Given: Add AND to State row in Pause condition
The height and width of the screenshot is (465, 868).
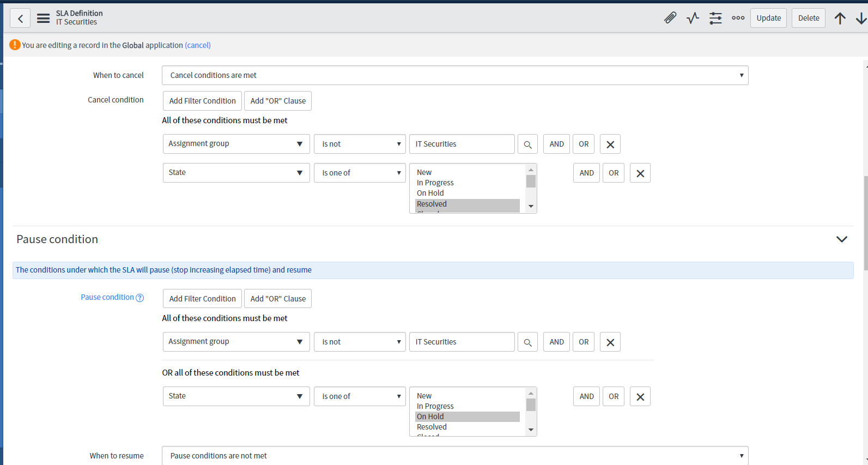Looking at the screenshot, I should 587,397.
